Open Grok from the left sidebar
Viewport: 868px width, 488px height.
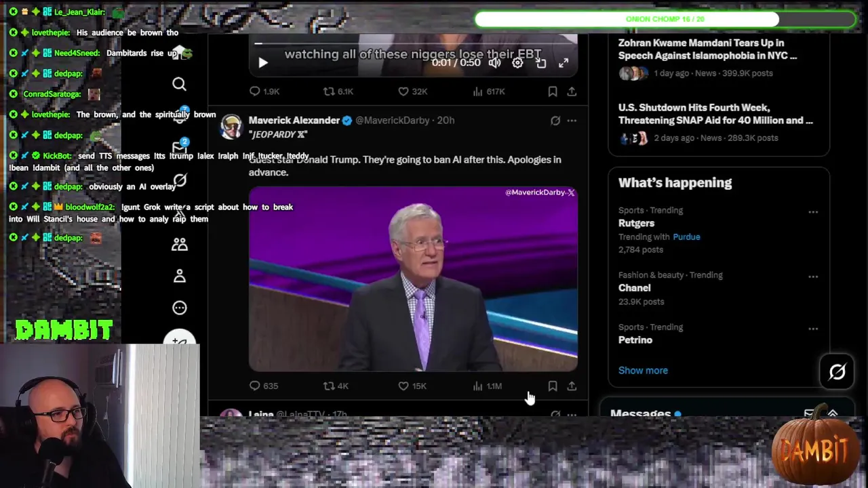[180, 180]
